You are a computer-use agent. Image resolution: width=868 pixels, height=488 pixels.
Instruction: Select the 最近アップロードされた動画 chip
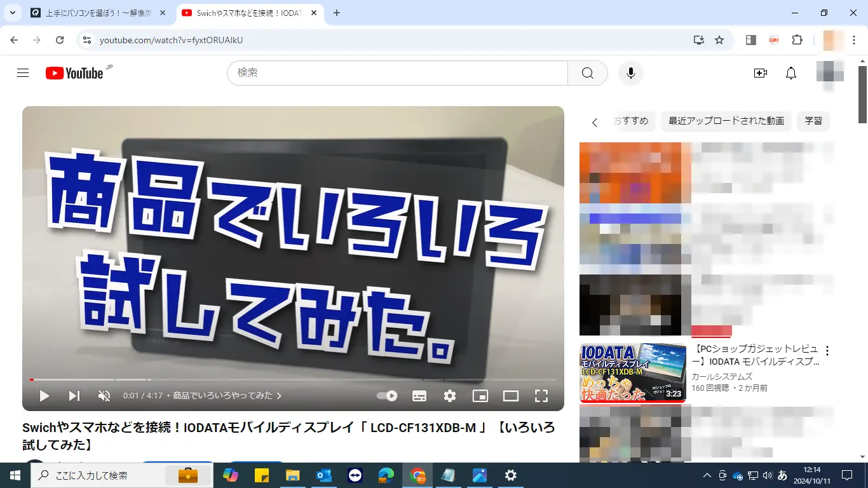tap(726, 121)
